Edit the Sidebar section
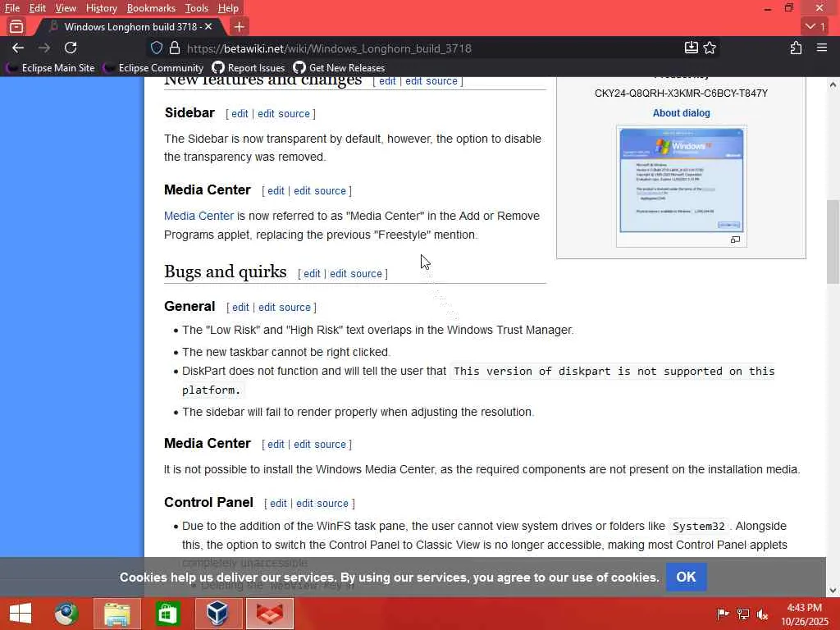The height and width of the screenshot is (630, 840). 240,113
